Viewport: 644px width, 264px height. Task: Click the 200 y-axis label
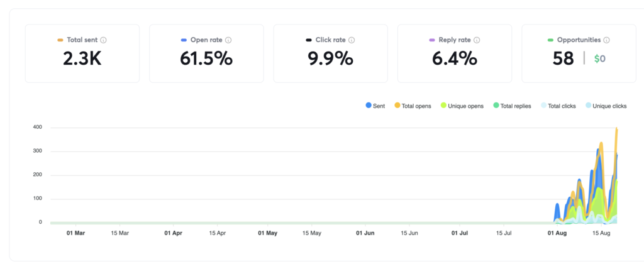click(x=38, y=175)
